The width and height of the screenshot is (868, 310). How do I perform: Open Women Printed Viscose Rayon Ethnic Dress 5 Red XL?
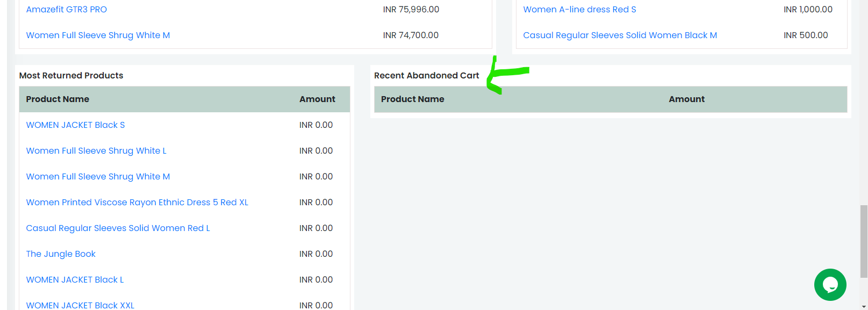(137, 203)
